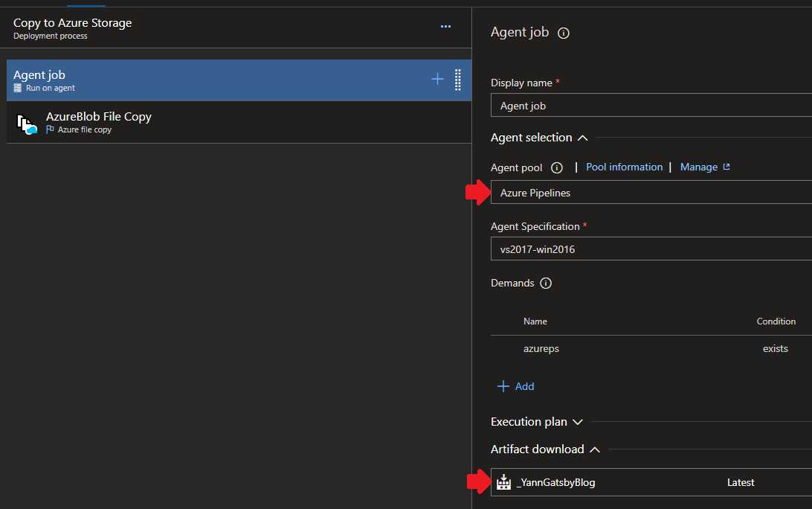Screen dimensions: 812x509
Task: Click the Demands info icon
Action: 546,284
